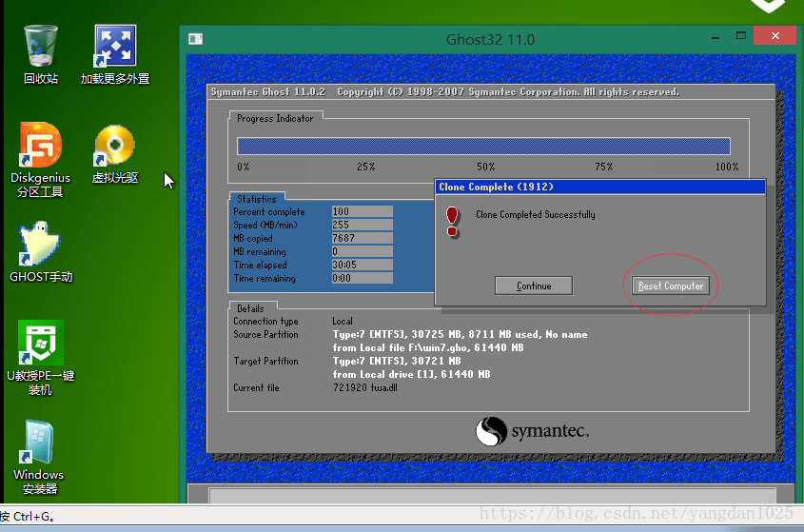Screen dimensions: 804x532
Task: Click the MB copied value 7687
Action: (x=362, y=238)
